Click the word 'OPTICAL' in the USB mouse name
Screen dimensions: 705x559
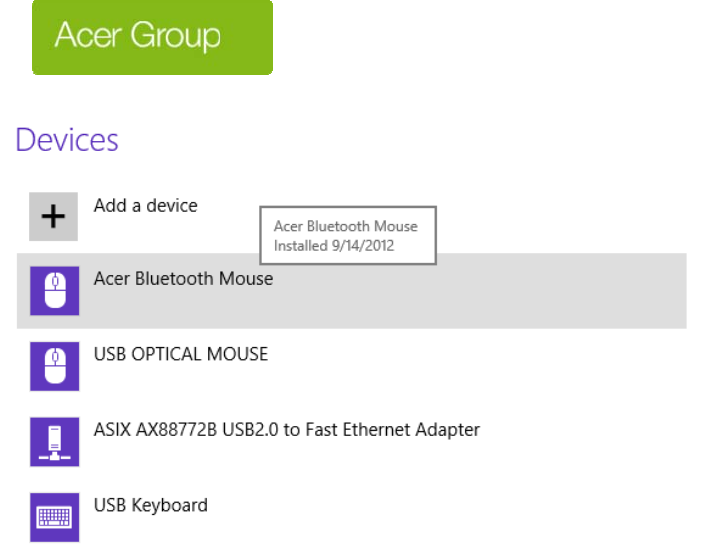click(x=166, y=354)
